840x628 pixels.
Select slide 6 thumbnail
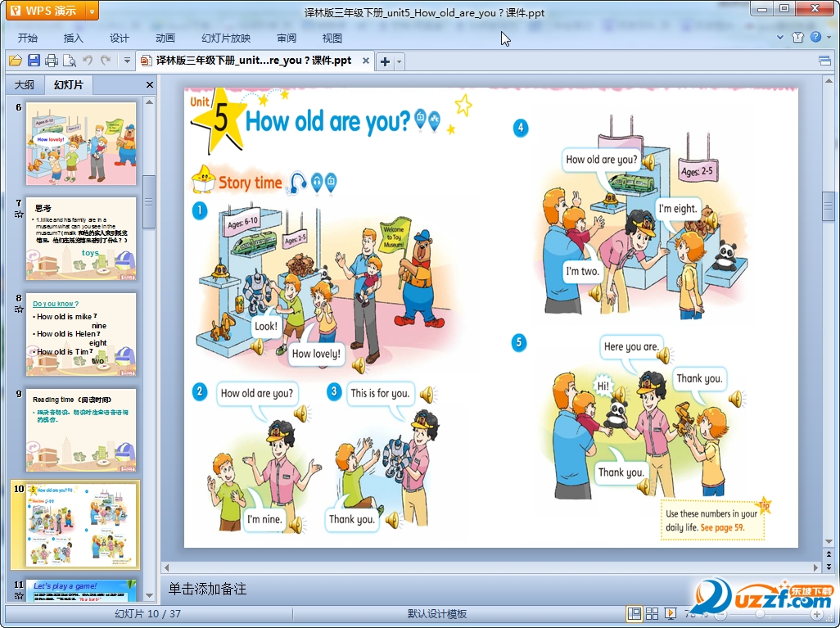pyautogui.click(x=81, y=143)
